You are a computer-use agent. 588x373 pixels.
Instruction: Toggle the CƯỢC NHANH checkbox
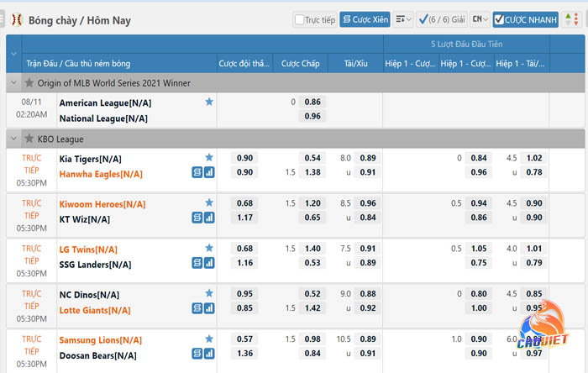[x=498, y=19]
